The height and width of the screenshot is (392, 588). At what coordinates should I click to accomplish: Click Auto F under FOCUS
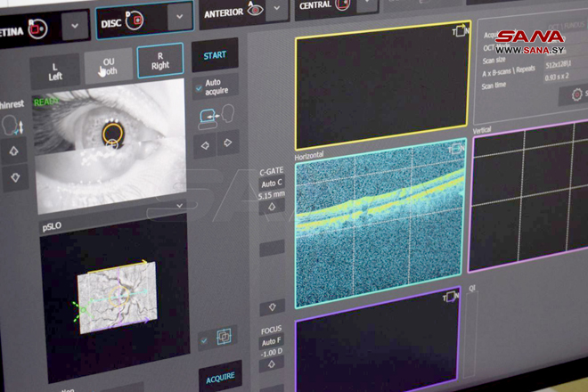(x=271, y=342)
